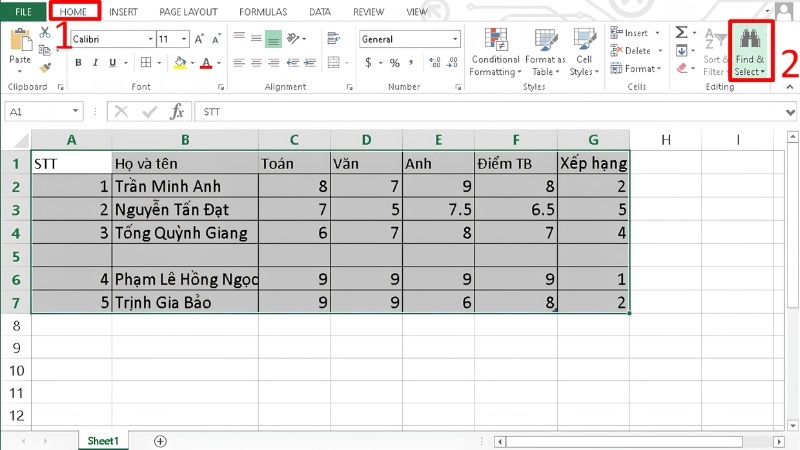This screenshot has height=450, width=800.
Task: Open font color dropdown arrow
Action: 219,63
